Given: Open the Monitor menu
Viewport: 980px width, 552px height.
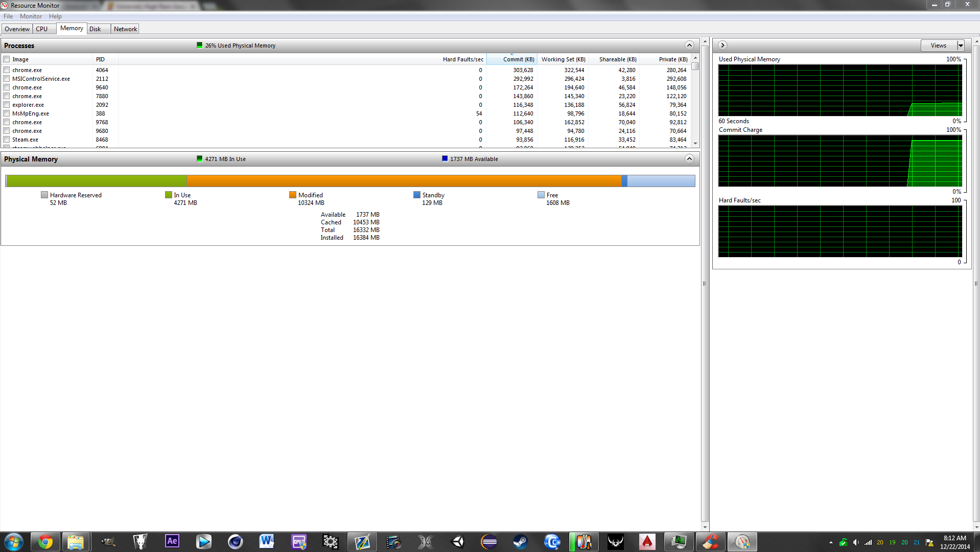Looking at the screenshot, I should point(31,16).
